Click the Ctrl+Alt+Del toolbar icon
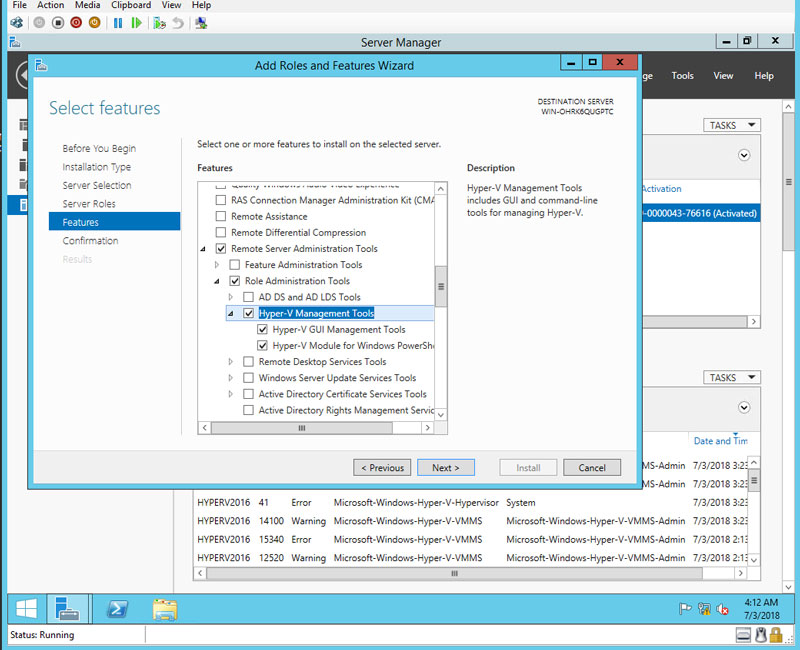The width and height of the screenshot is (800, 650). tap(16, 22)
